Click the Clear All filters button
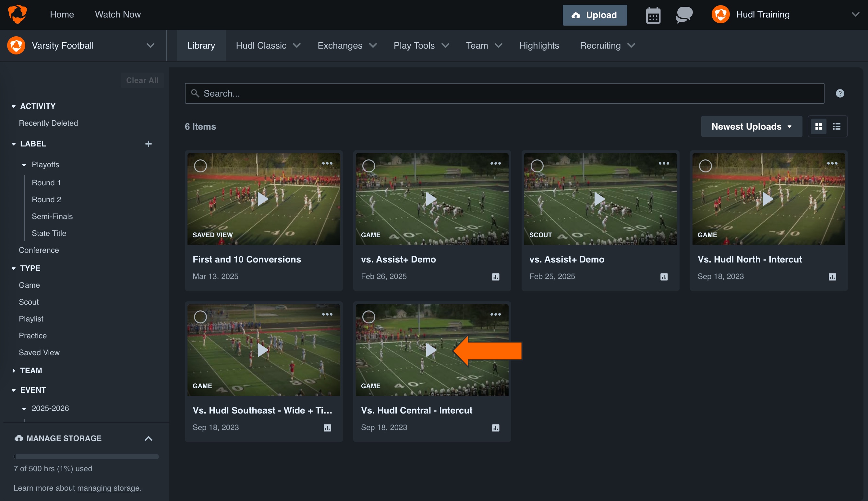868x501 pixels. [x=142, y=80]
